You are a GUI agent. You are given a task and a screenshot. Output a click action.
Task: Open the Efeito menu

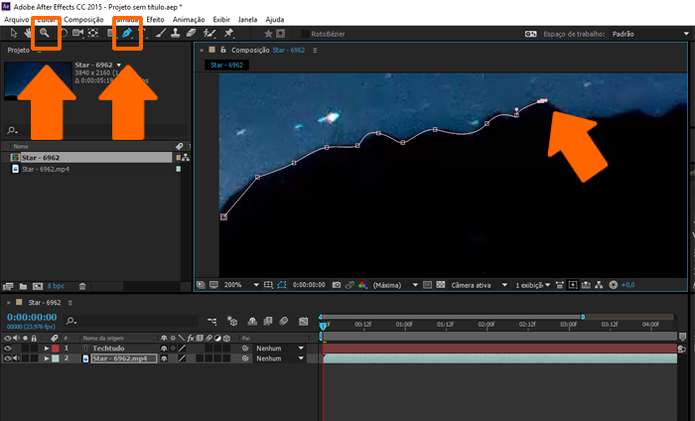click(155, 19)
